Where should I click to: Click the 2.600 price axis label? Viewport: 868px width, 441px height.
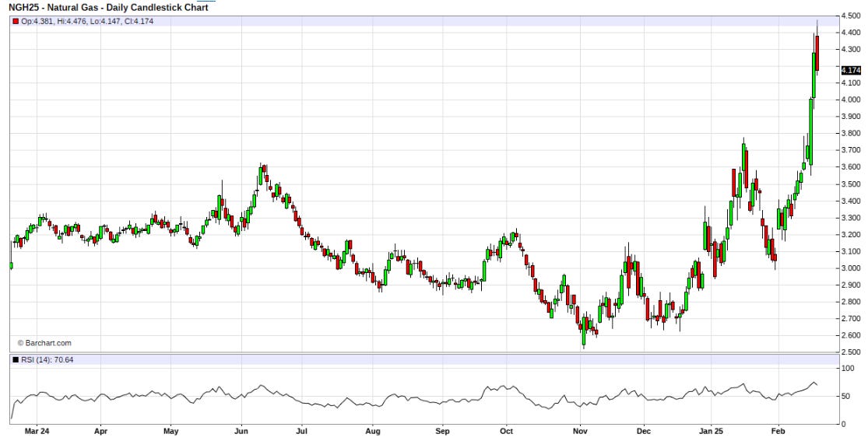[850, 335]
